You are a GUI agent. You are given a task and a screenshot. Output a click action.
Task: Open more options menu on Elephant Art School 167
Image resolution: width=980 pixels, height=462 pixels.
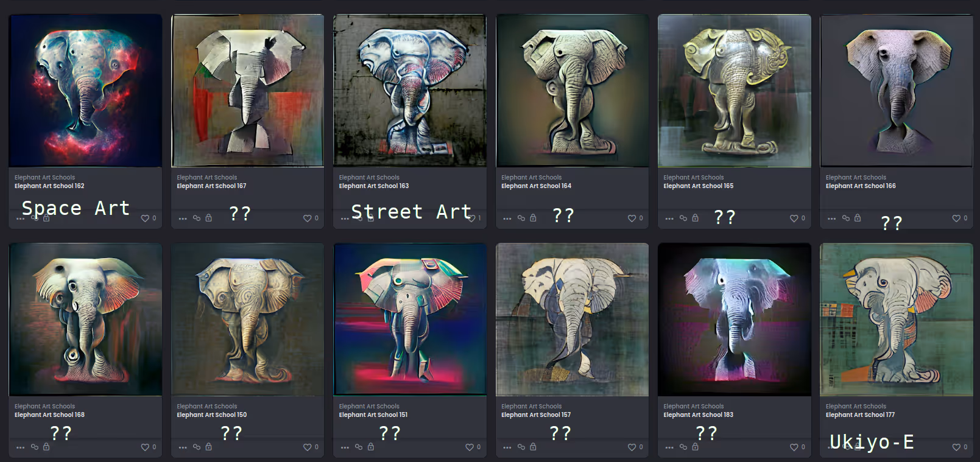click(x=183, y=219)
